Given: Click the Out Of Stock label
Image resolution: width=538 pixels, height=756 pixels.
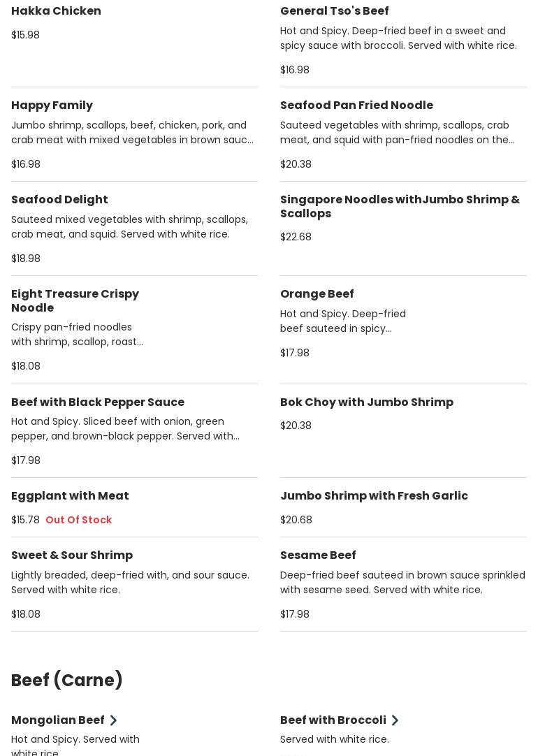Looking at the screenshot, I should 78,520.
